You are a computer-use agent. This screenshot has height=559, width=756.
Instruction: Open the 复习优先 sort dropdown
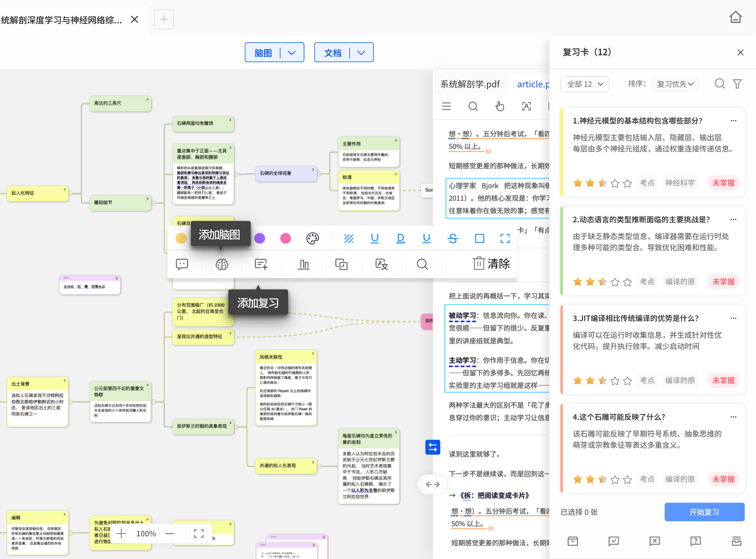(675, 84)
